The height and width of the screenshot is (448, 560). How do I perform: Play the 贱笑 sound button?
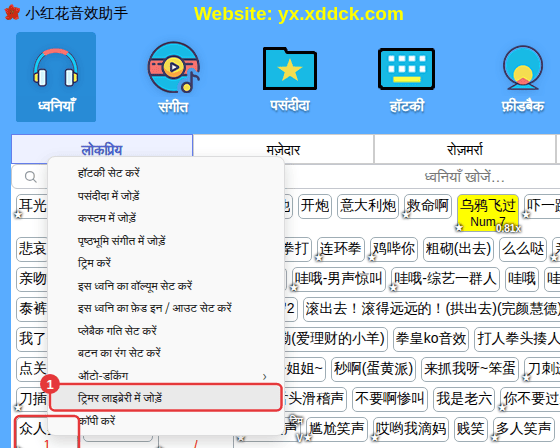click(x=470, y=429)
